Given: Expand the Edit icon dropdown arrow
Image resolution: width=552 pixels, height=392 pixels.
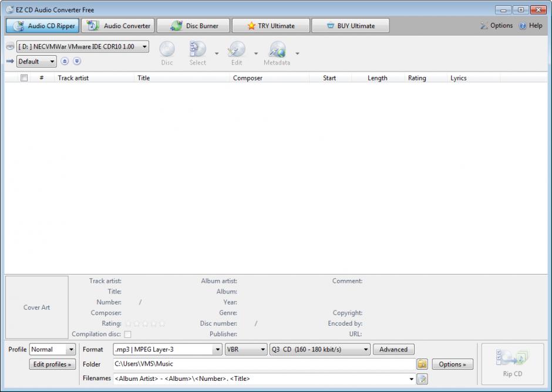Looking at the screenshot, I should click(x=256, y=53).
